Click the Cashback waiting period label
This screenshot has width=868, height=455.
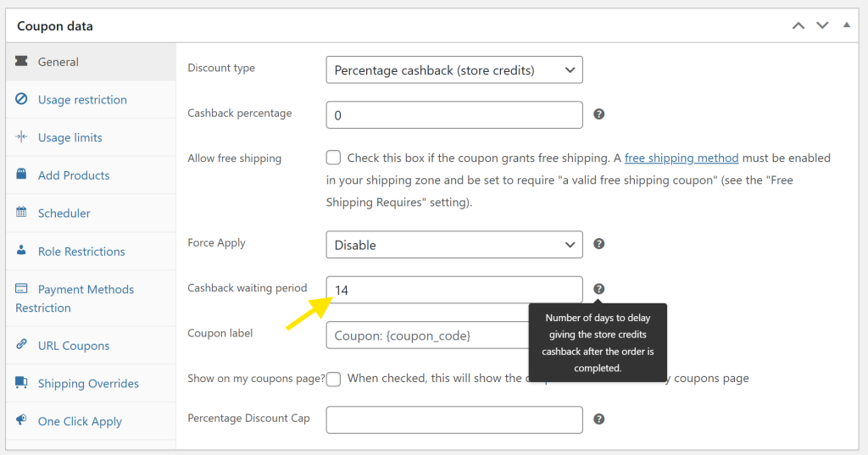[248, 288]
